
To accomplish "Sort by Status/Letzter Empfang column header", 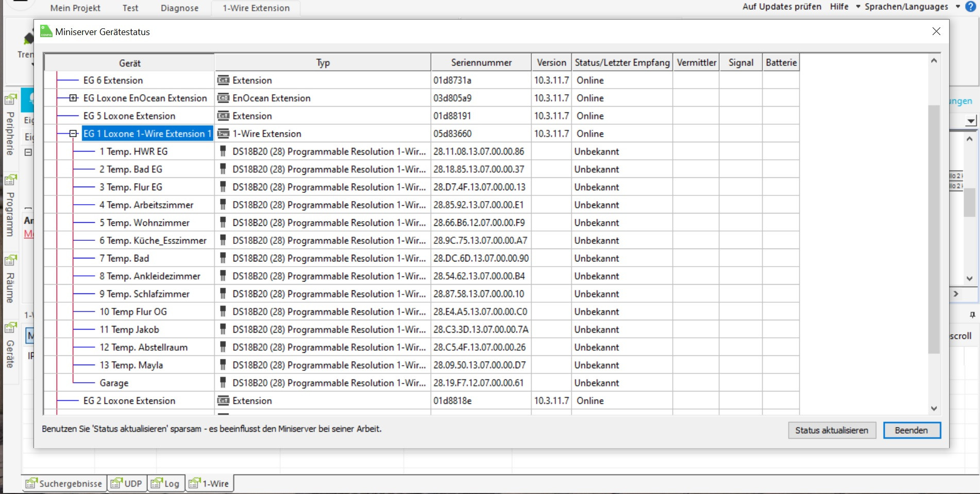I will pos(622,63).
